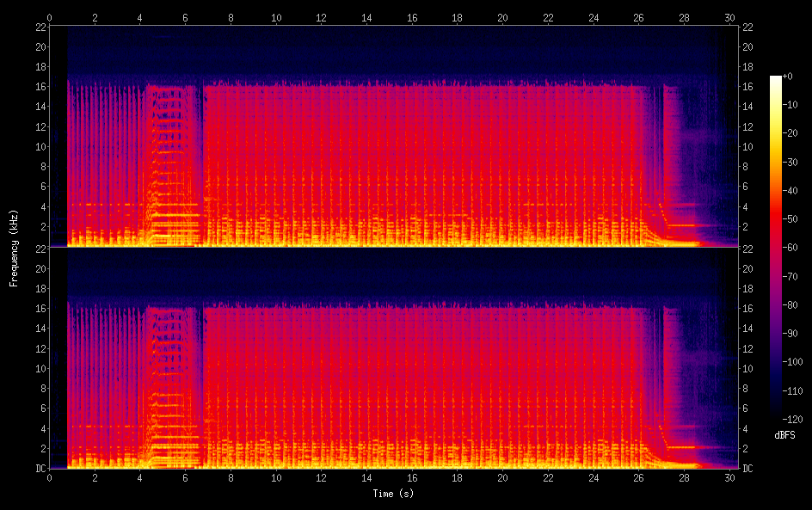Click the 14 tick on the bottom time axis
Screen dimensions: 812x510
point(366,478)
